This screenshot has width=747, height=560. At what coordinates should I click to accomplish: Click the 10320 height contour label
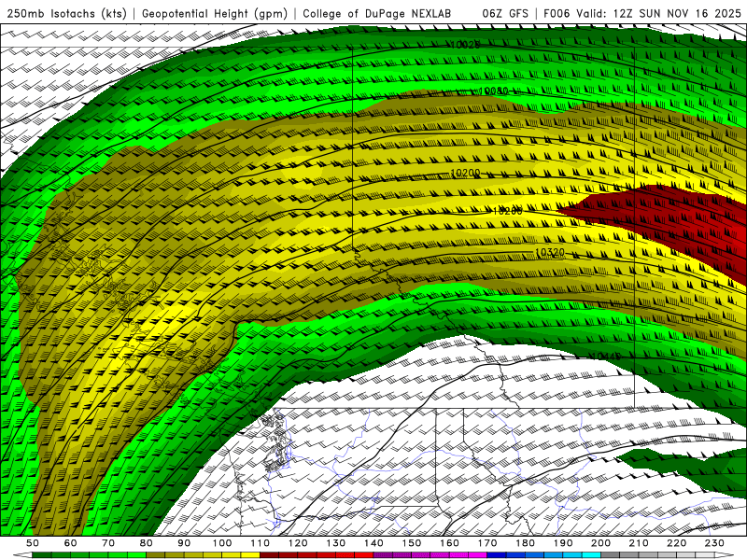[x=550, y=252]
